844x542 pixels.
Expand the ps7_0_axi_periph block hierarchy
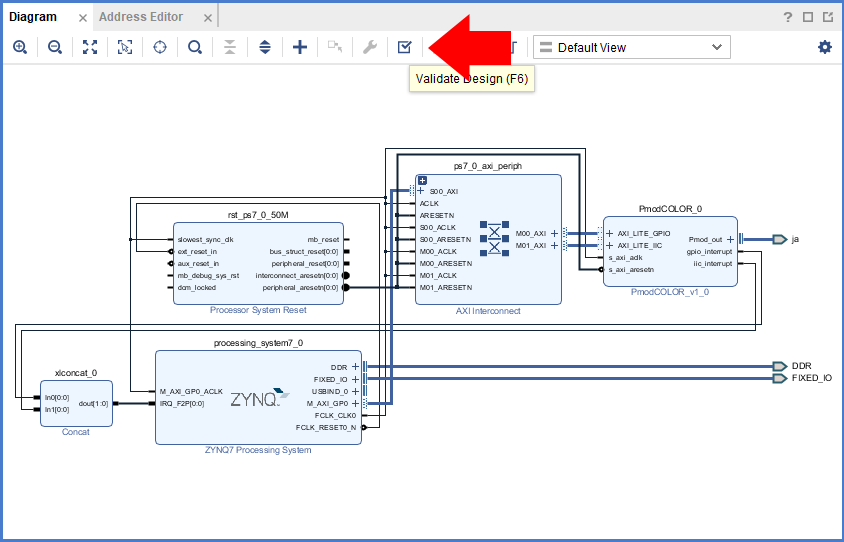[423, 180]
